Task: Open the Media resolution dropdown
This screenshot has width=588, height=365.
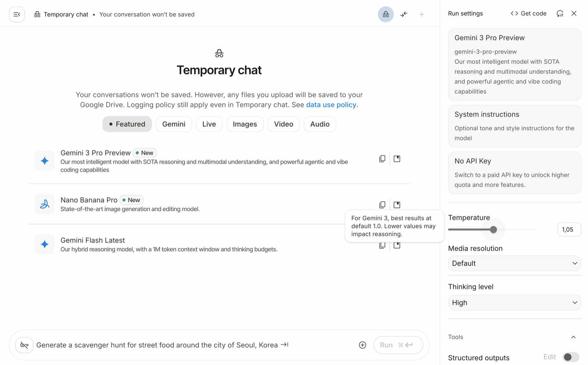Action: [x=514, y=263]
